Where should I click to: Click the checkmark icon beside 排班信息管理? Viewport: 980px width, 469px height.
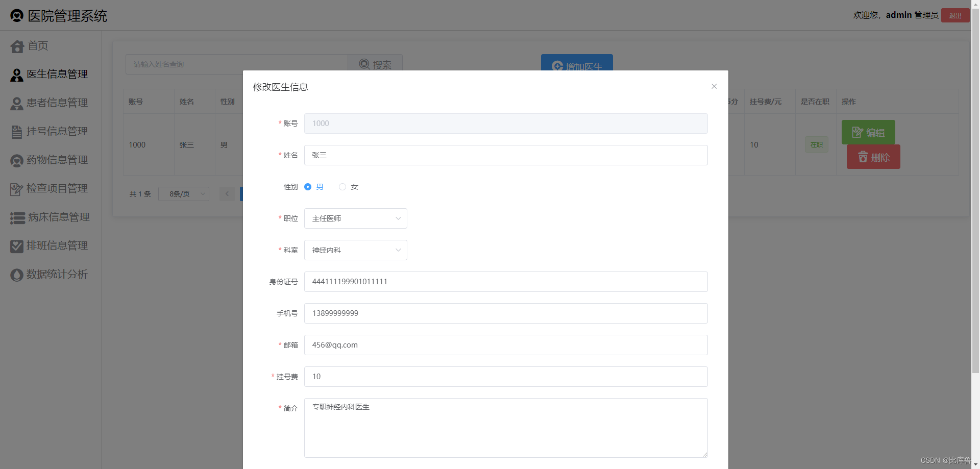pyautogui.click(x=17, y=246)
